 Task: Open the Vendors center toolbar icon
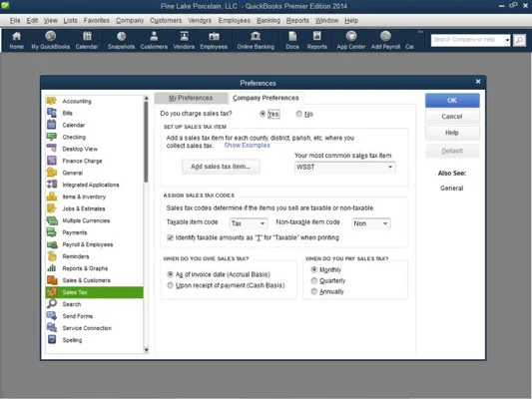(x=184, y=40)
